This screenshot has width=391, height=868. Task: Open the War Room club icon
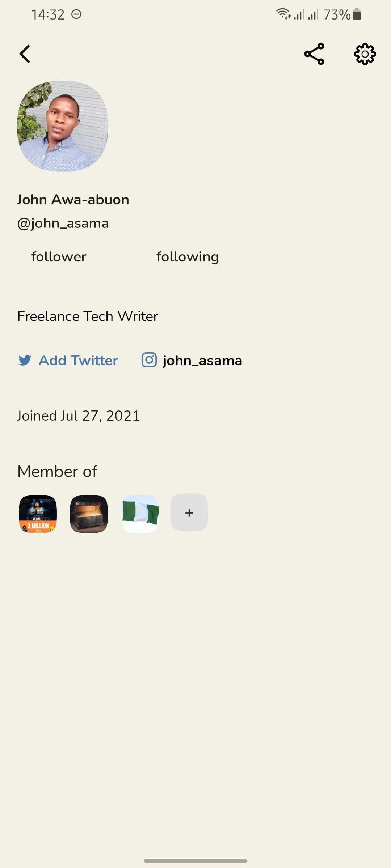coord(38,514)
